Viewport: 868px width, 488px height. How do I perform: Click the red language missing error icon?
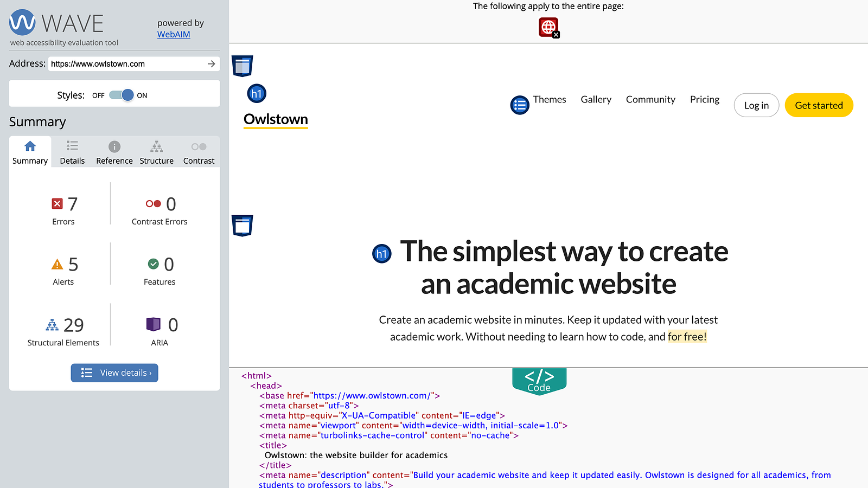point(548,27)
